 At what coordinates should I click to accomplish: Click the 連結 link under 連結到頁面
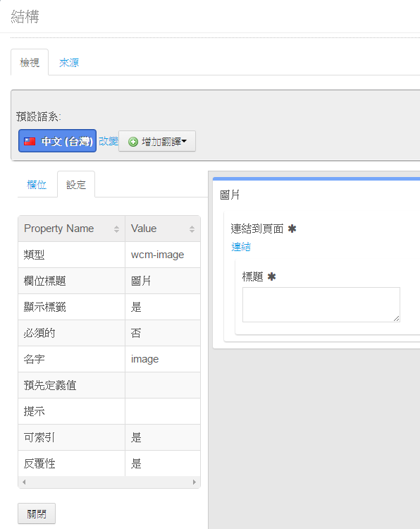[241, 247]
